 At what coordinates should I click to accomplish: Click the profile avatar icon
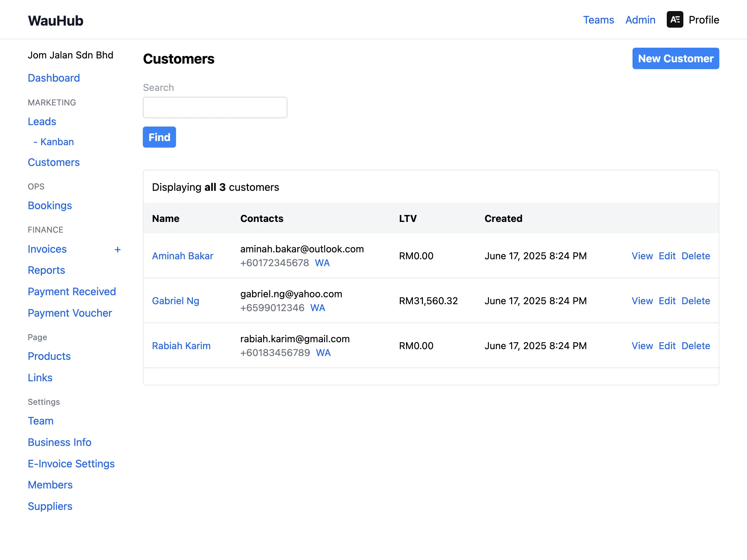[675, 20]
